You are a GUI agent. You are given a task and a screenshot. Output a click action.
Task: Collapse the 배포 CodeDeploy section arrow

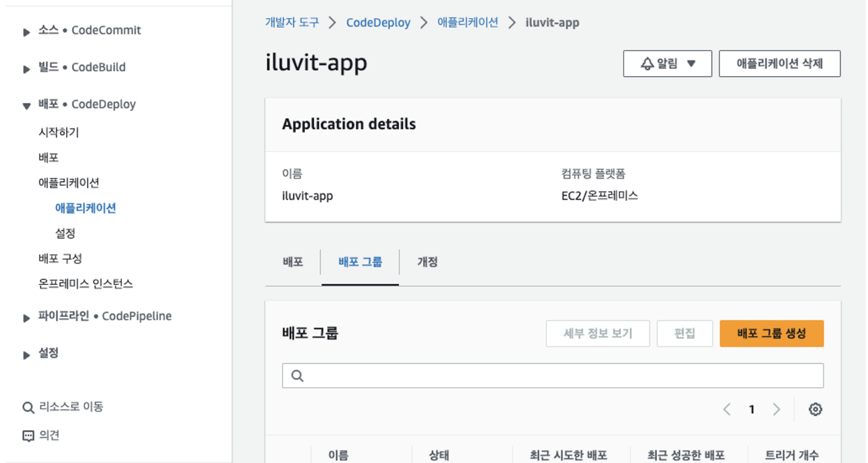[26, 106]
